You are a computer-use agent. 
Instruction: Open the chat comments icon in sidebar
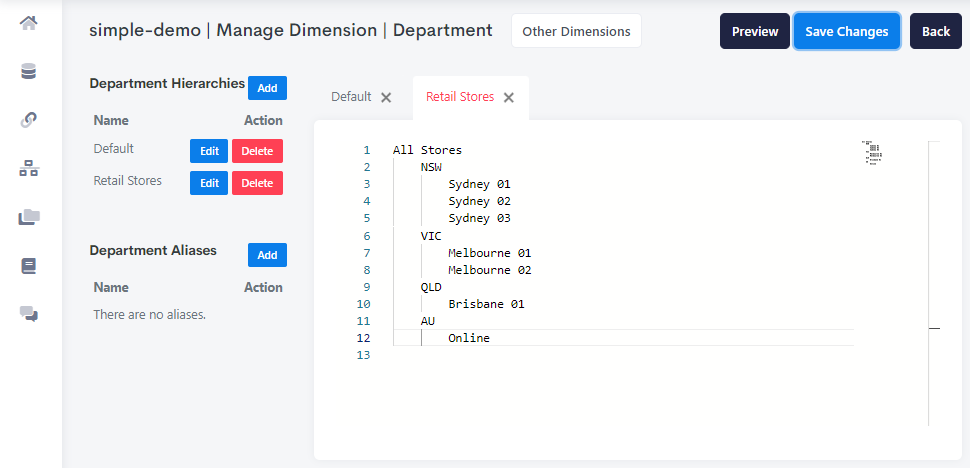click(28, 314)
